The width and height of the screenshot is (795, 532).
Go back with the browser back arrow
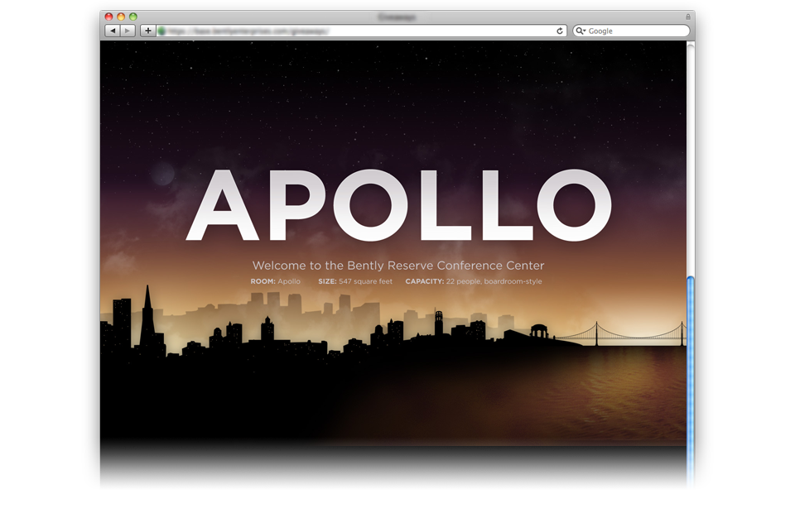(113, 31)
